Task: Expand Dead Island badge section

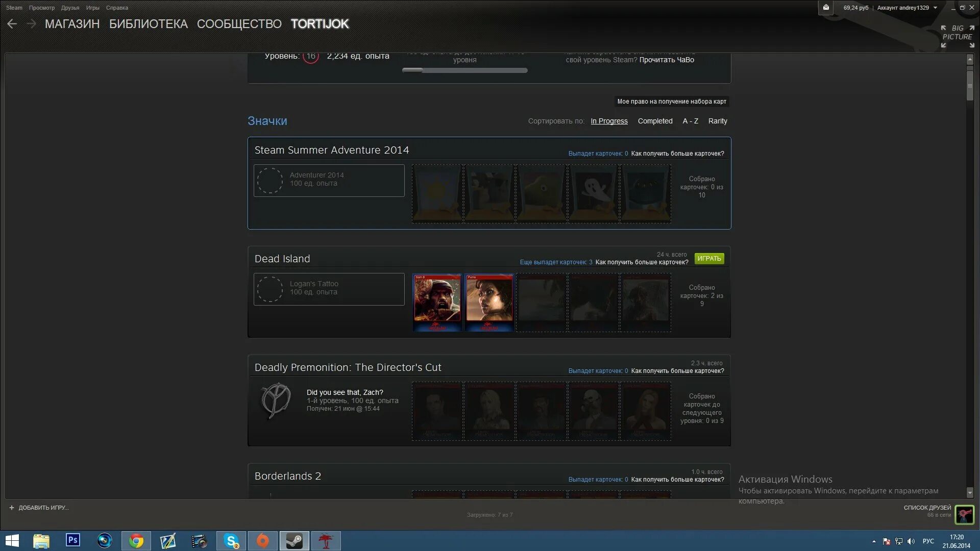Action: [281, 258]
